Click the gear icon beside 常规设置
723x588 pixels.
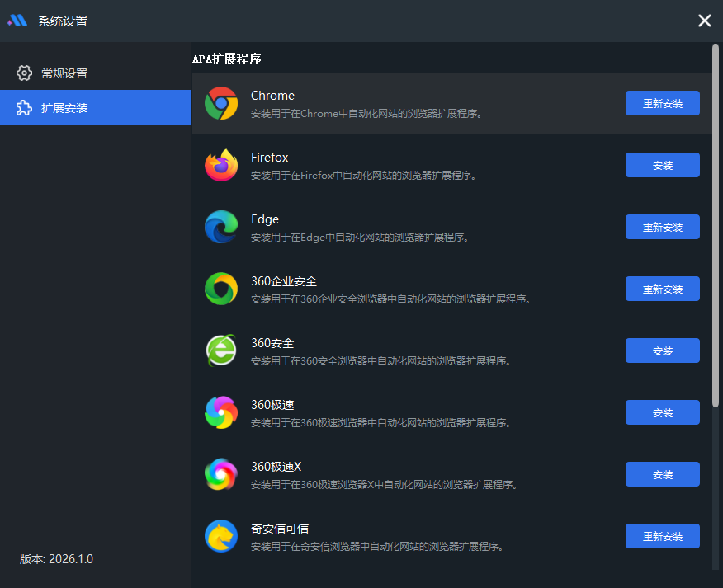pos(24,73)
